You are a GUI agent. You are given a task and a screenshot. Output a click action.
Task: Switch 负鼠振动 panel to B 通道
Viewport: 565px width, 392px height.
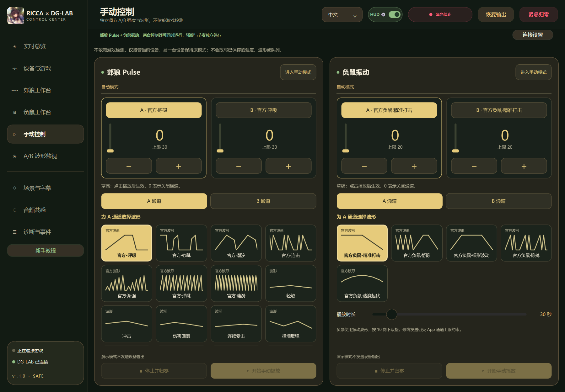tap(498, 201)
